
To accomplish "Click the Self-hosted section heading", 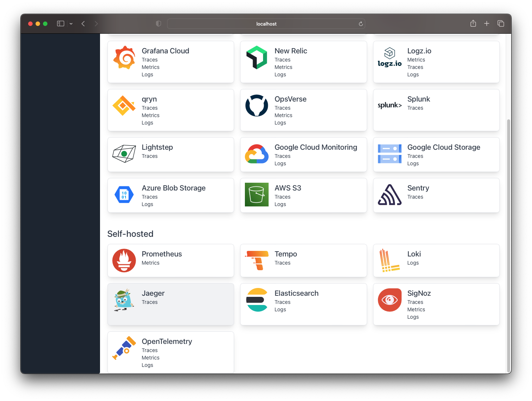I will [130, 234].
